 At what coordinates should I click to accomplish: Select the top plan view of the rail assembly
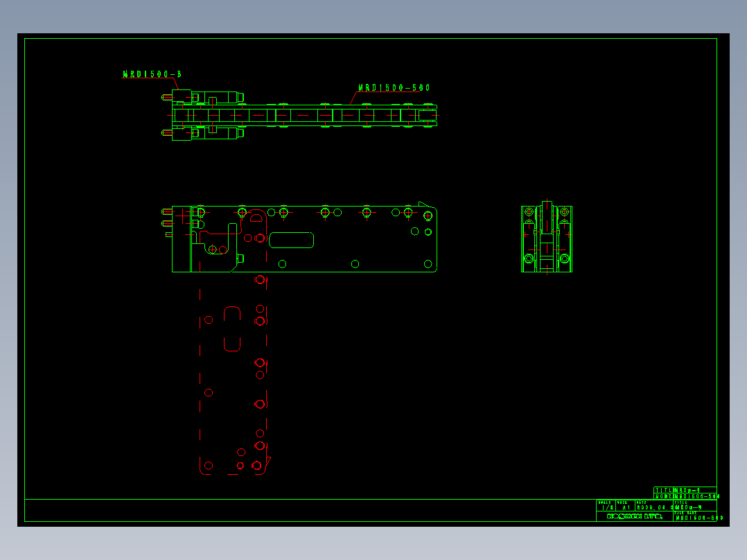[299, 115]
